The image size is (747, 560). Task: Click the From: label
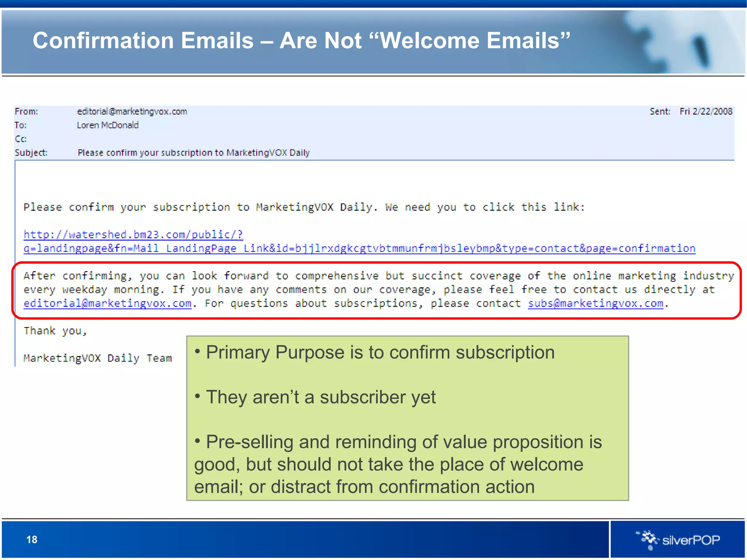click(26, 111)
